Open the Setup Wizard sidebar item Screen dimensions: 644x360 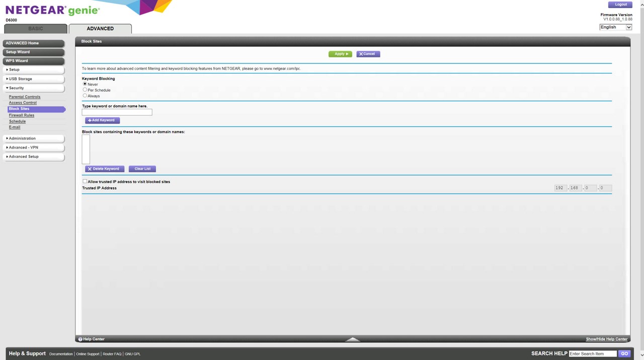pos(34,52)
